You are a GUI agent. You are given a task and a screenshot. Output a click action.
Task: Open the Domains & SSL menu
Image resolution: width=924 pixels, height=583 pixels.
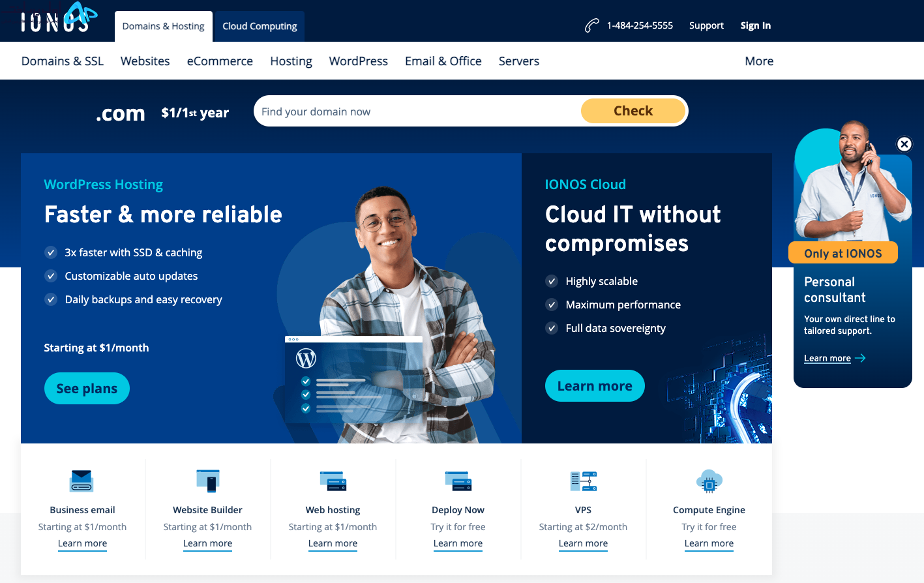pyautogui.click(x=63, y=61)
